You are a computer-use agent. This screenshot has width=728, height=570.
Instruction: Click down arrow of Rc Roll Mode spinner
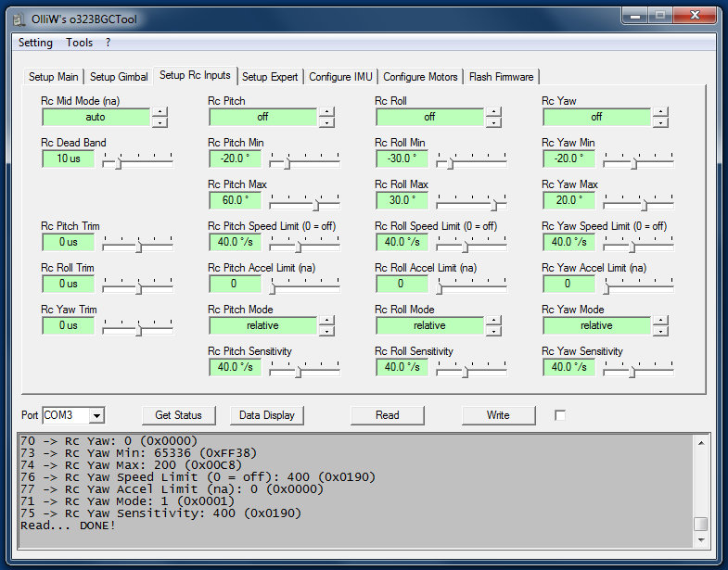coord(493,331)
